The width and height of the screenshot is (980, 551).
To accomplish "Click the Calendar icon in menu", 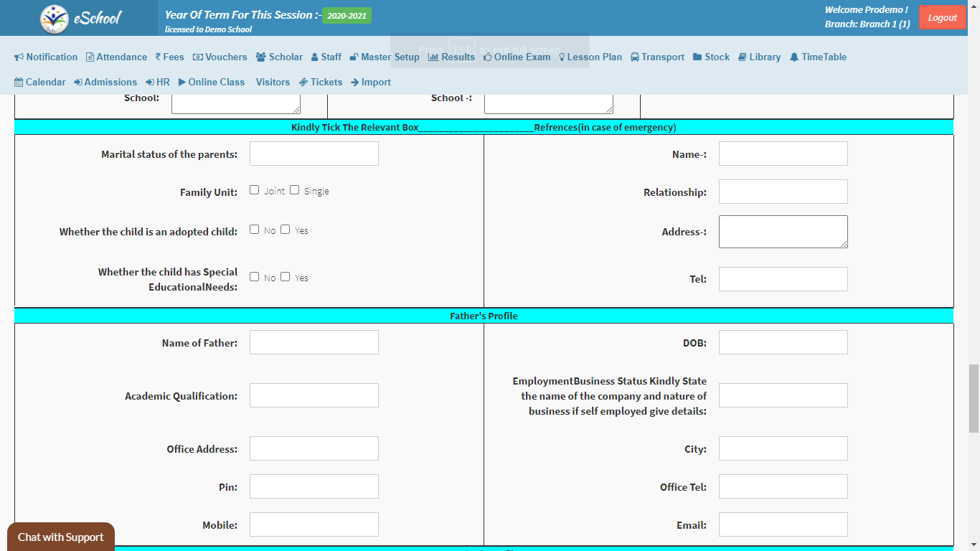I will tap(19, 83).
